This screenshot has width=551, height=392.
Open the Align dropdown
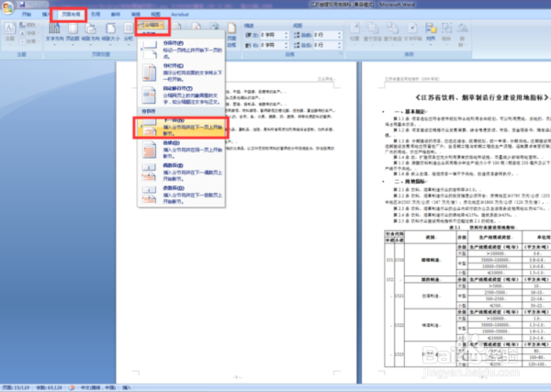click(431, 34)
